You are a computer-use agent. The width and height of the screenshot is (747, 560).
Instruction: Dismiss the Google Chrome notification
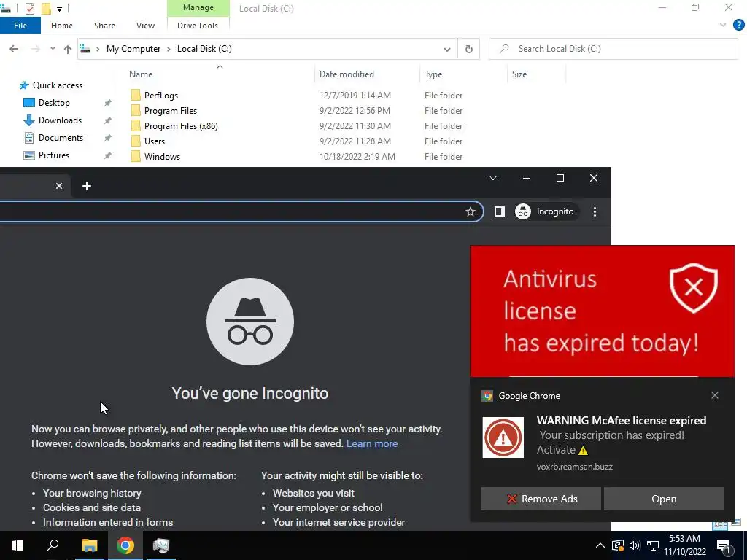pos(715,395)
